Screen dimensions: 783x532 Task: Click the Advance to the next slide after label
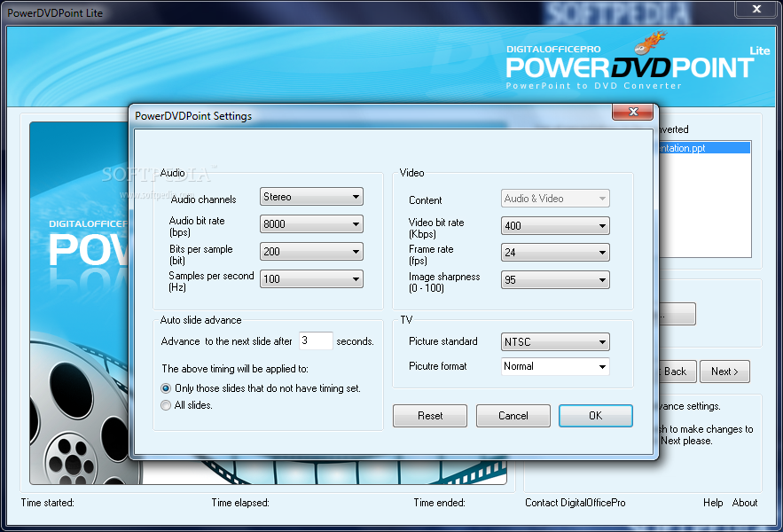[226, 341]
